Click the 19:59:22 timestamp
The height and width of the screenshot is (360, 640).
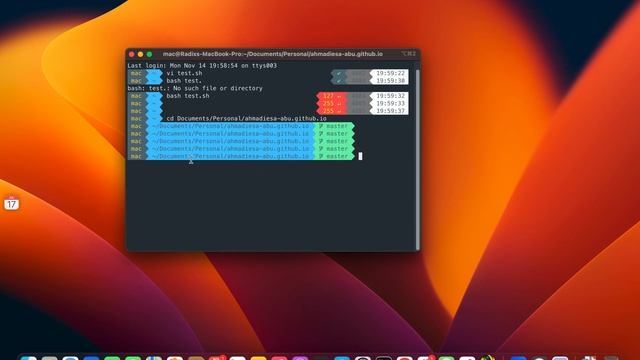tap(390, 73)
